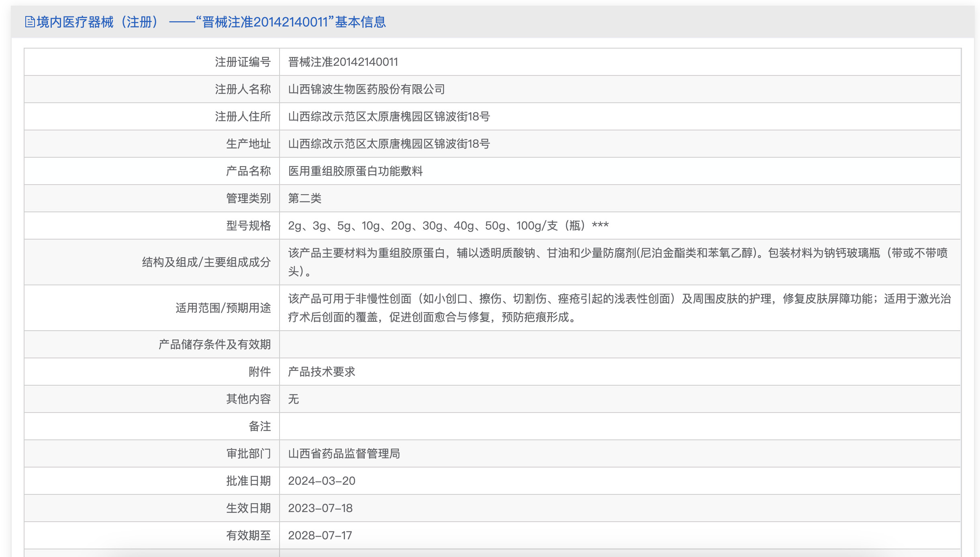
Task: Click the 生产地址 address value
Action: [389, 144]
